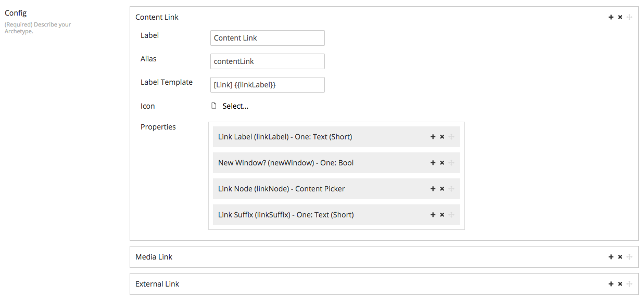This screenshot has width=644, height=298.
Task: Remove the Media Link fieldset
Action: (x=620, y=257)
